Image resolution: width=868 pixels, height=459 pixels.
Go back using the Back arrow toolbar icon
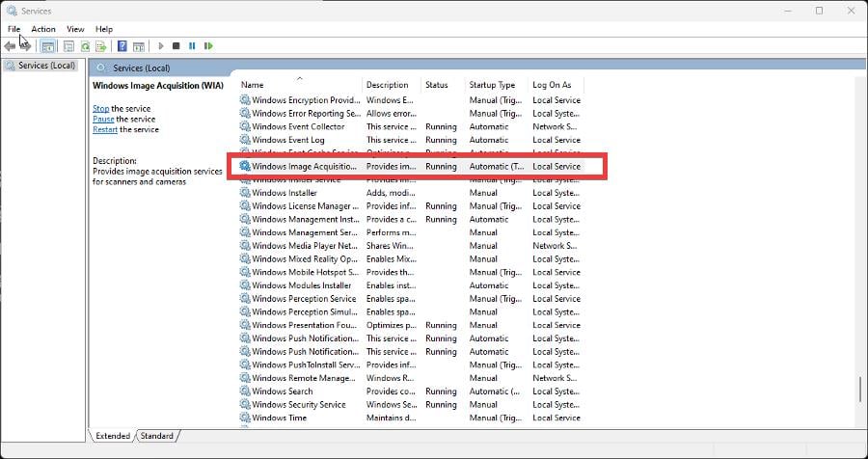click(x=10, y=46)
